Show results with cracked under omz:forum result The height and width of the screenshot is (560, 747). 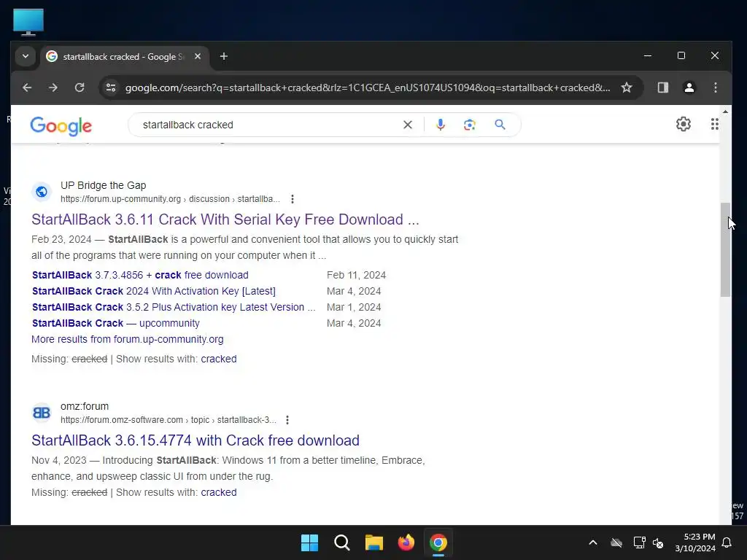point(219,492)
